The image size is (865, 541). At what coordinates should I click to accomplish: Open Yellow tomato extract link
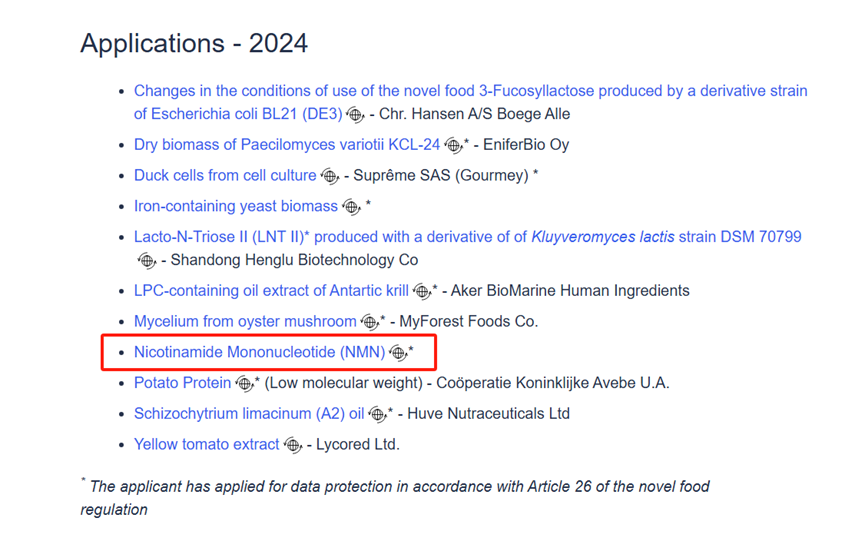click(x=206, y=444)
